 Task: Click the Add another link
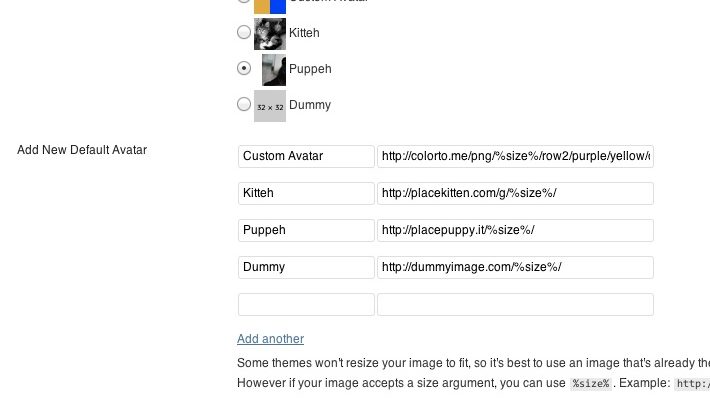[270, 339]
